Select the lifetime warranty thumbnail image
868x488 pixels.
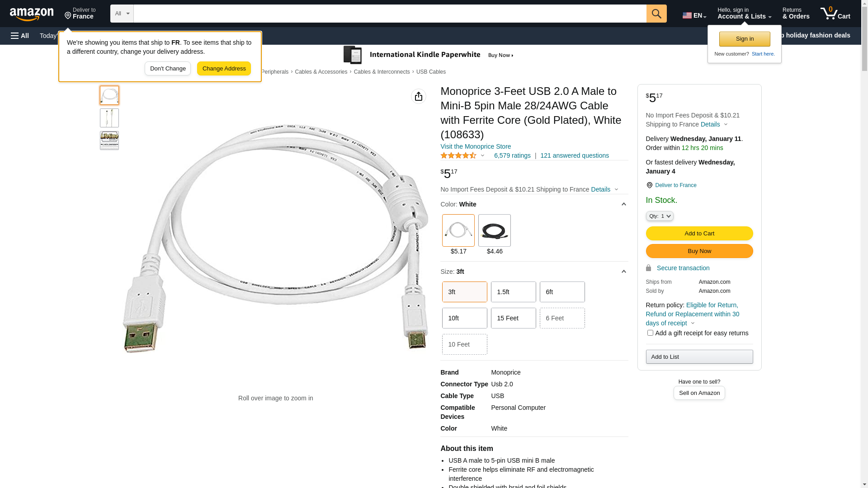coord(109,141)
